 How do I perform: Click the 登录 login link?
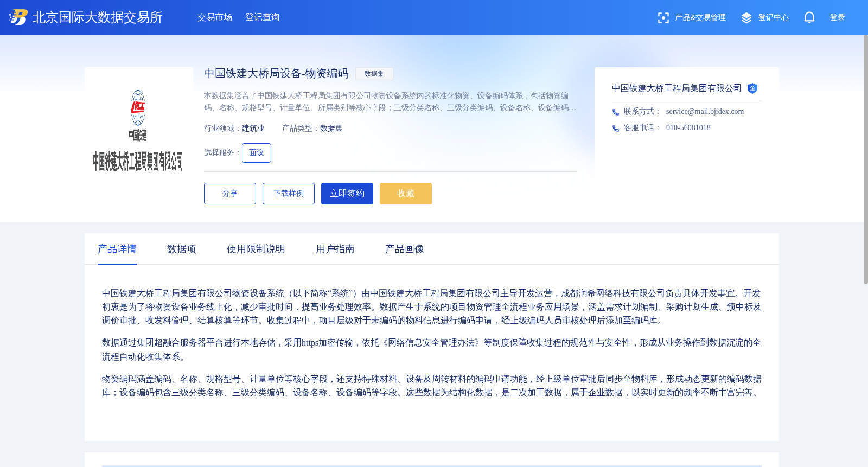838,18
